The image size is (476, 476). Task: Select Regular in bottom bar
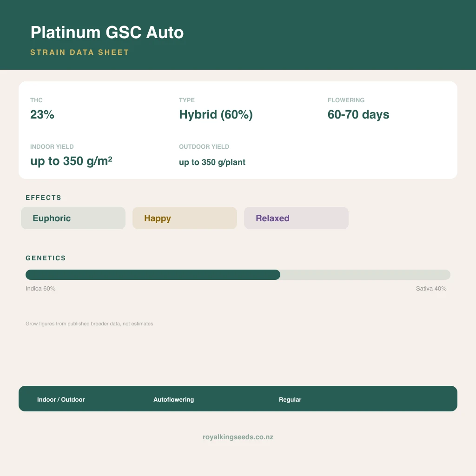[290, 399]
